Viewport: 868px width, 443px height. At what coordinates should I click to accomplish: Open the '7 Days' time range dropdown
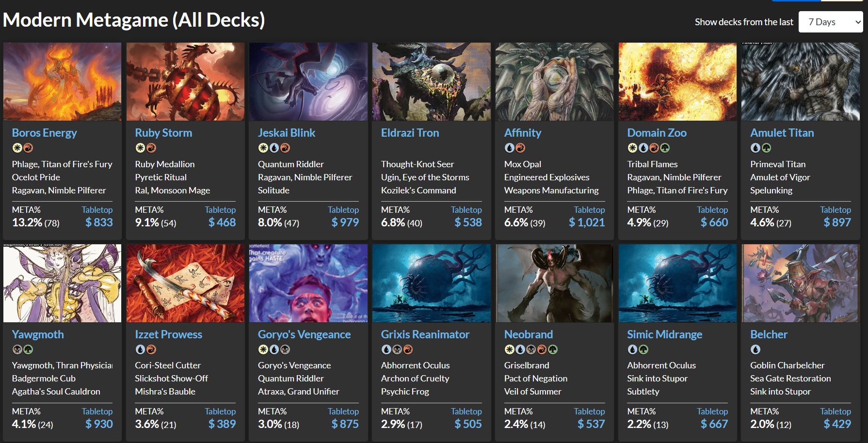[x=831, y=22]
